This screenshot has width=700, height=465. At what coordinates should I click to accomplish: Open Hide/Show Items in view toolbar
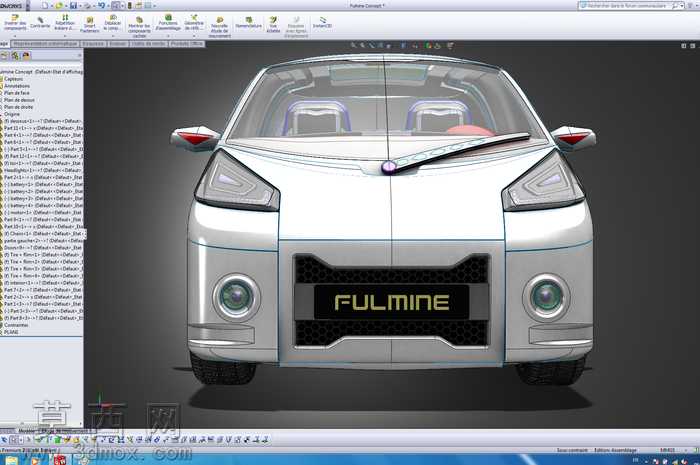pyautogui.click(x=415, y=45)
